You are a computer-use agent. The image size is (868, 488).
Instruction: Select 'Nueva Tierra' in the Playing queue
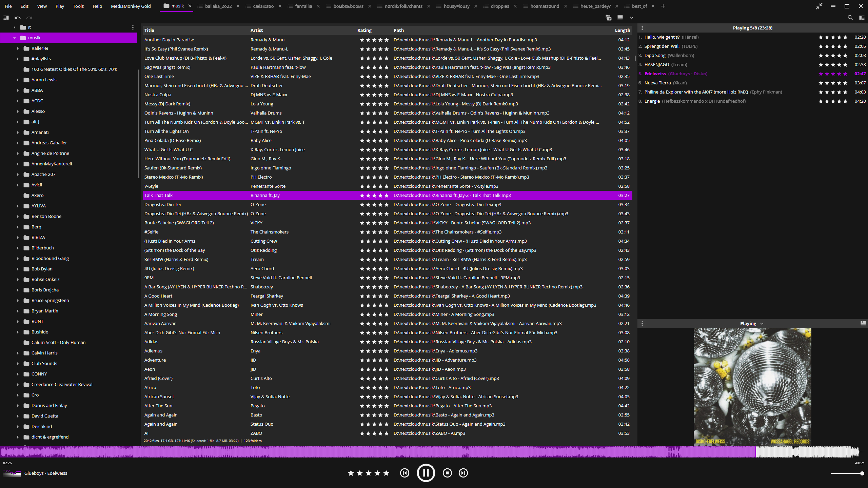752,83
